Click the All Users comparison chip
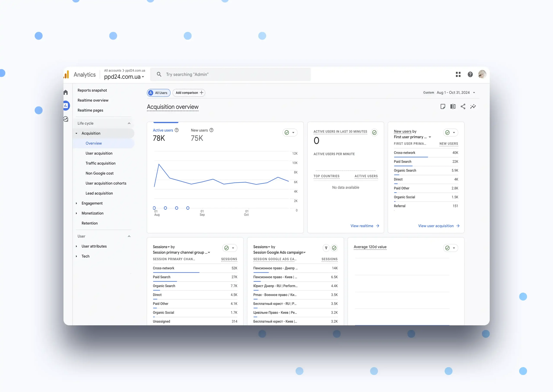The width and height of the screenshot is (553, 392). [159, 93]
